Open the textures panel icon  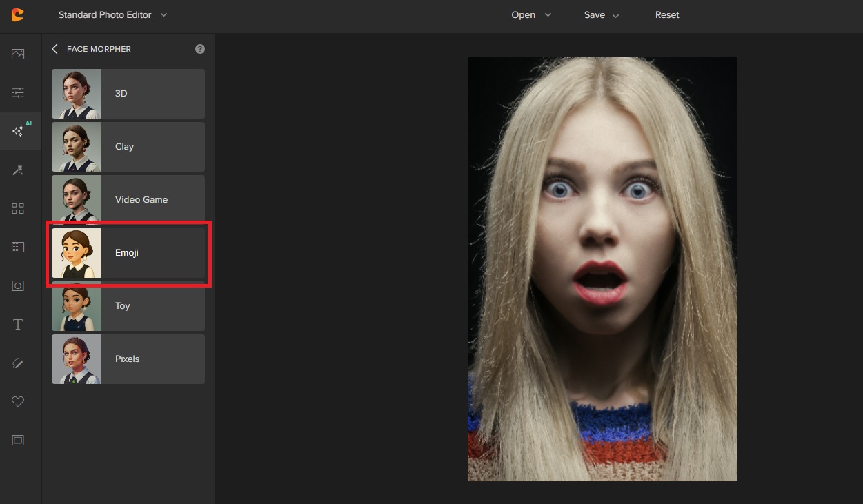click(x=18, y=247)
